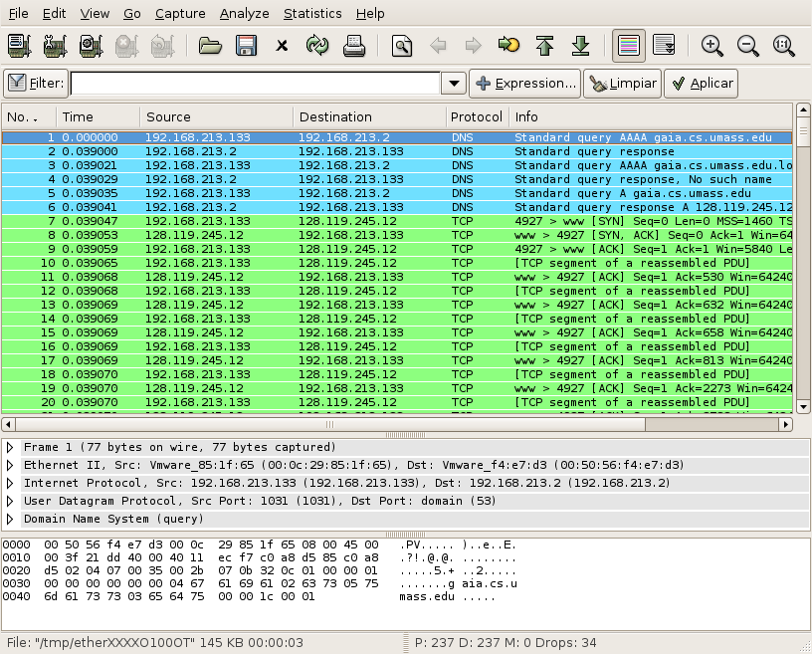
Task: Go forward in packet history arrow
Action: pos(474,46)
